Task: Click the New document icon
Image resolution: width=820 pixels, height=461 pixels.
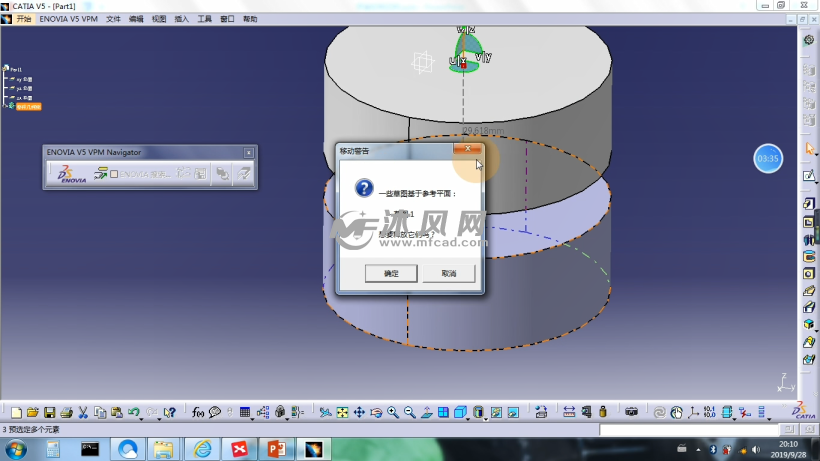Action: coord(16,412)
